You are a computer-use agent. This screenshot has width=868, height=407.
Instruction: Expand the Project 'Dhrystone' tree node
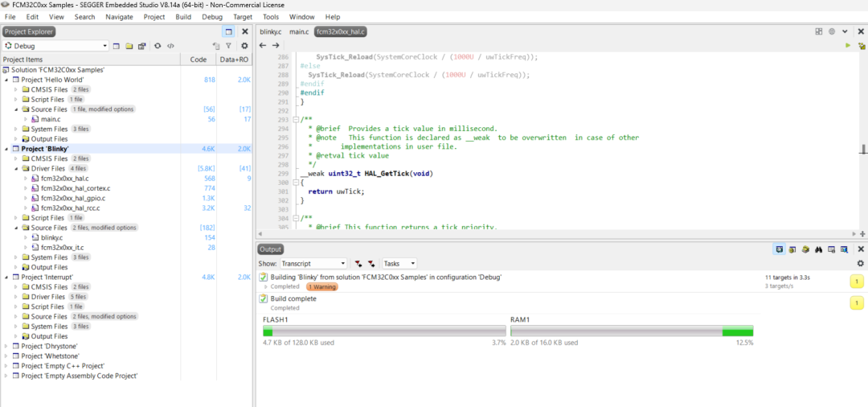6,346
